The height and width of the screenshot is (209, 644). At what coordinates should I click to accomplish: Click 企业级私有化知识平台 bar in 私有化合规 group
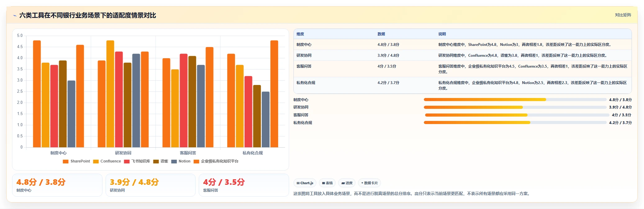coord(274,94)
